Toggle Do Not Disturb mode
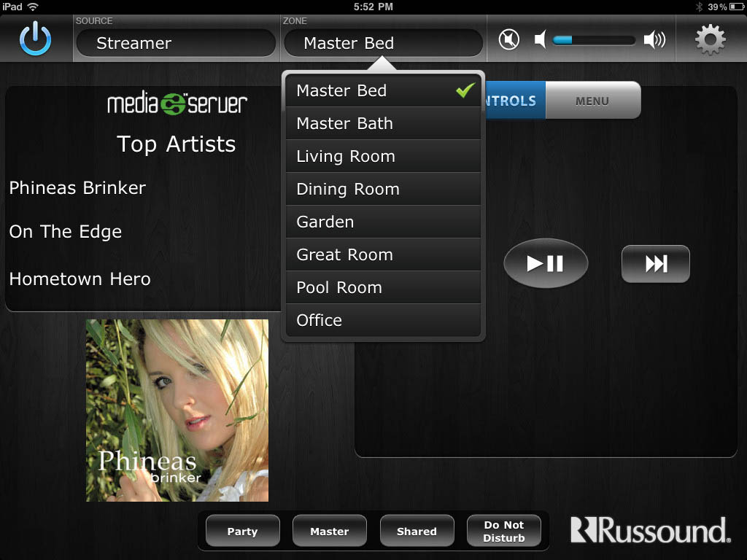 [x=504, y=531]
